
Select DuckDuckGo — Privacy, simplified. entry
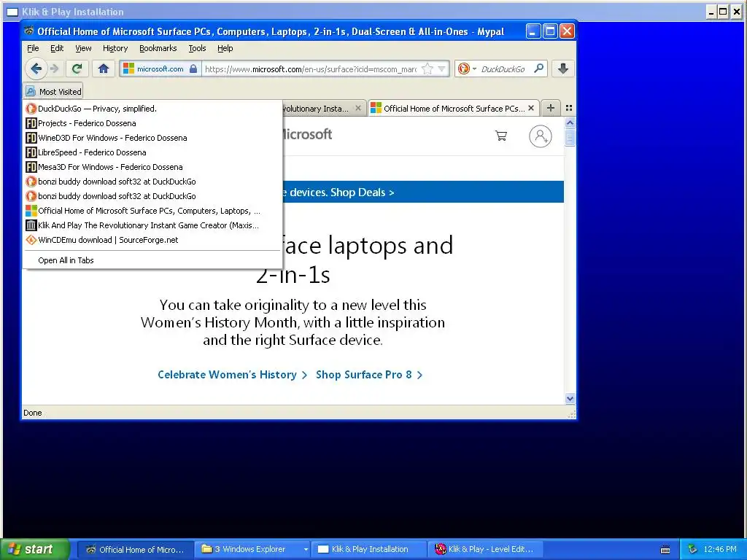click(x=152, y=109)
